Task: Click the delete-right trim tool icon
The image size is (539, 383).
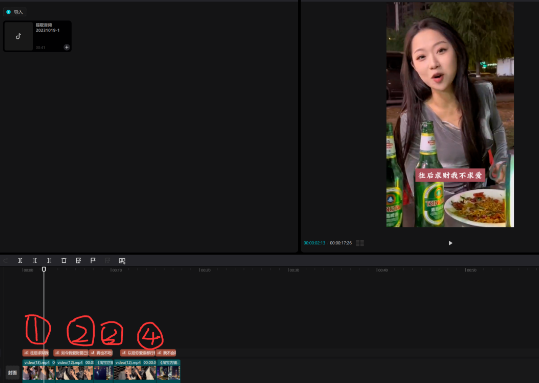Action: (x=49, y=261)
